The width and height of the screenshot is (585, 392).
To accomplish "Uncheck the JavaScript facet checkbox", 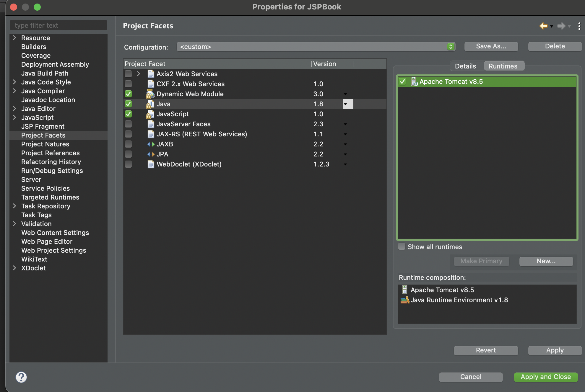I will coord(128,114).
